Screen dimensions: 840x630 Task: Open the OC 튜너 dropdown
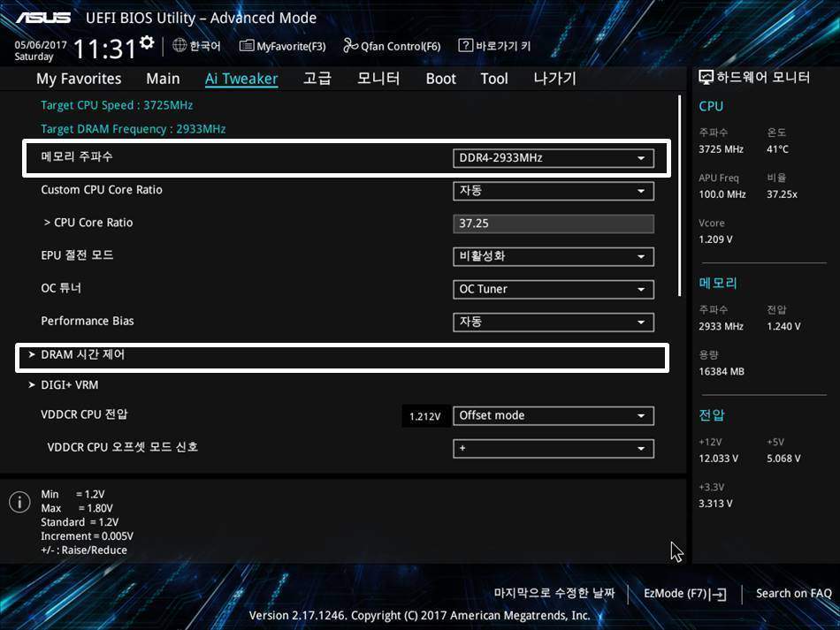(554, 289)
